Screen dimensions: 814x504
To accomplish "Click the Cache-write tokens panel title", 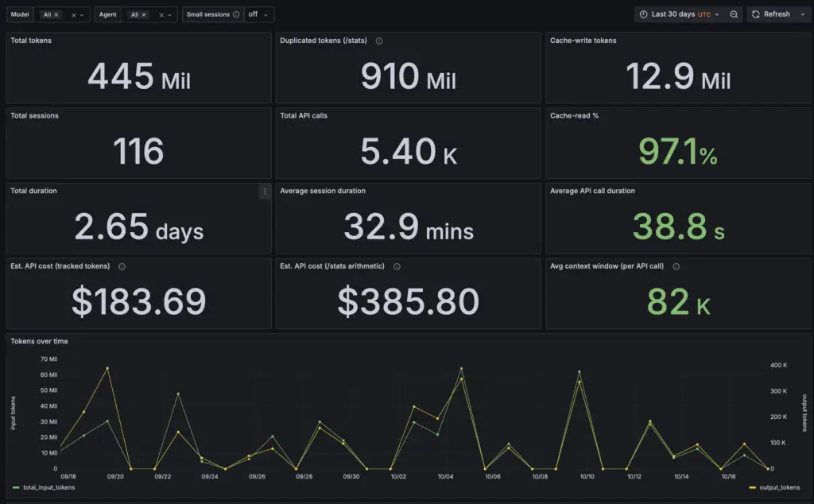I will [x=583, y=41].
